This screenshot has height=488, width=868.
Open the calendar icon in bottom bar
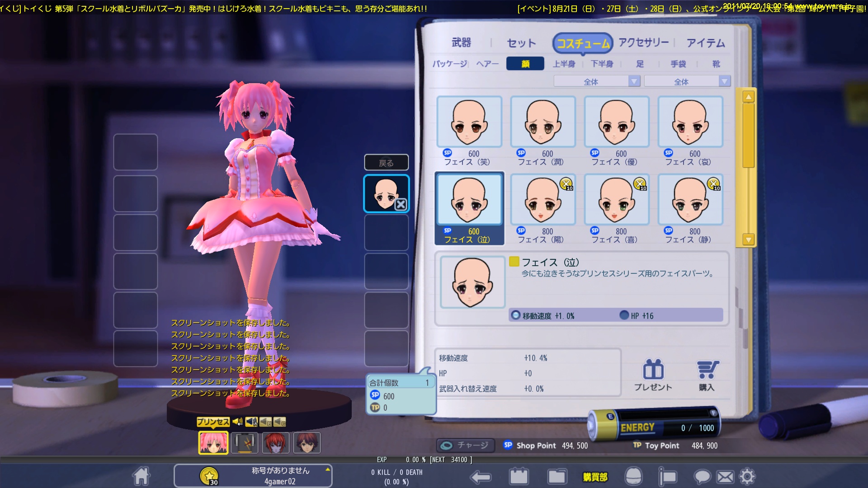click(519, 477)
